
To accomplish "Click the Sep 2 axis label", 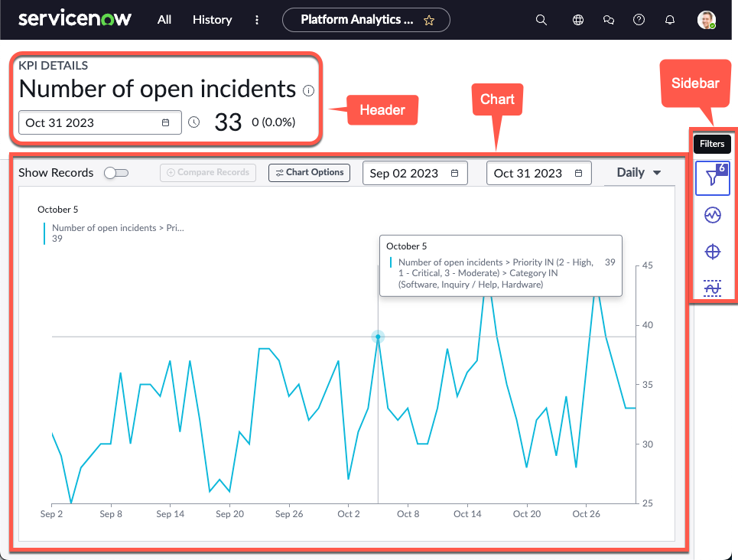I will click(51, 514).
